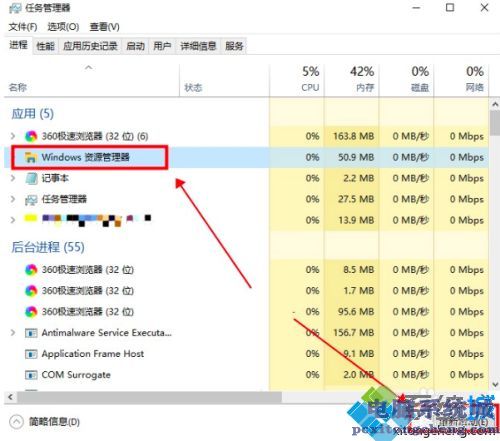This screenshot has height=441, width=500.
Task: Select the 记事本 row name
Action: (55, 178)
